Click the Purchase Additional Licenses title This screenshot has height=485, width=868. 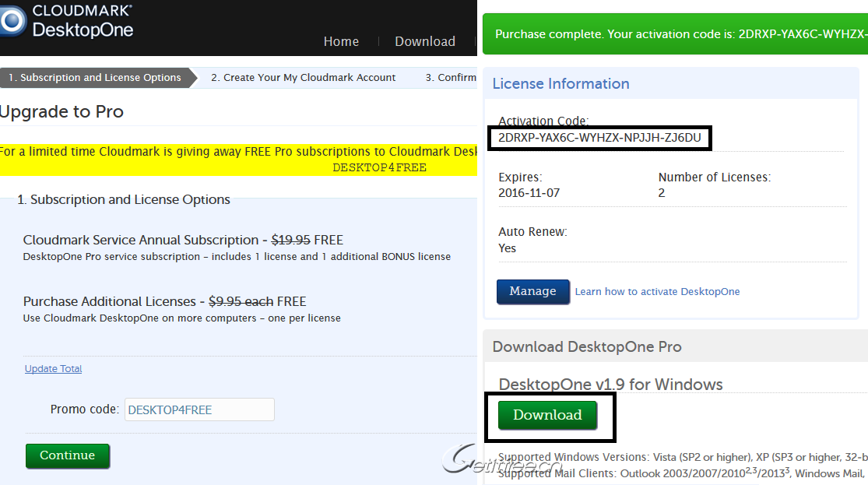tap(109, 301)
